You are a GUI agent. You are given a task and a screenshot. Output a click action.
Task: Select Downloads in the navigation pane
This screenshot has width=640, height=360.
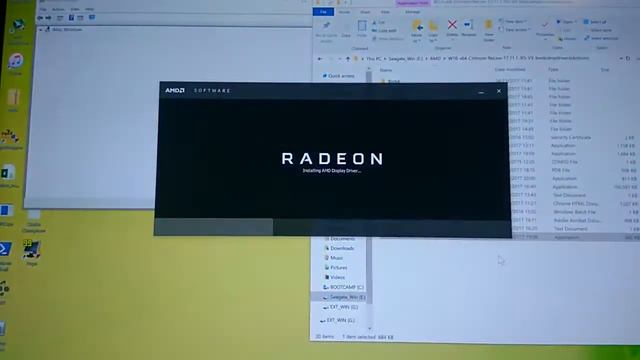tap(339, 248)
